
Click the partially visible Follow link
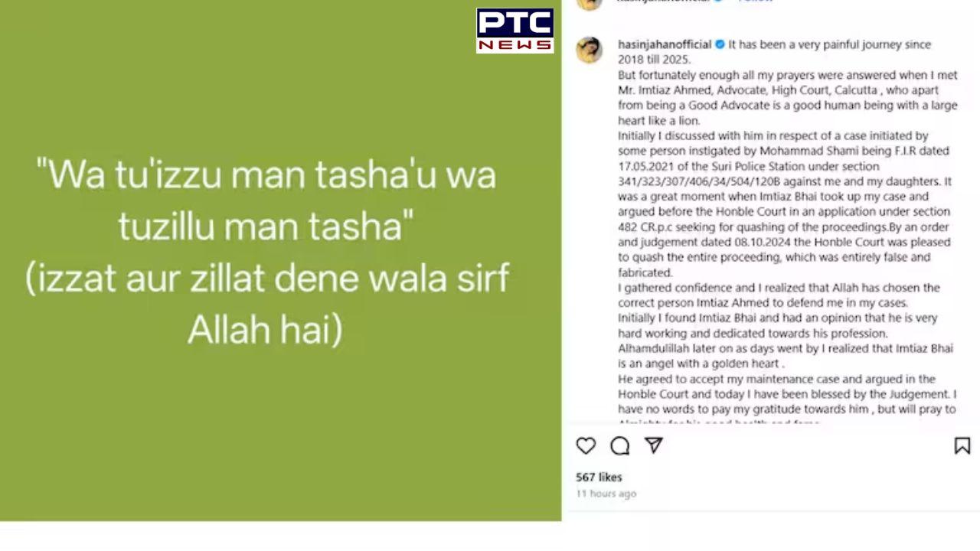point(755,2)
